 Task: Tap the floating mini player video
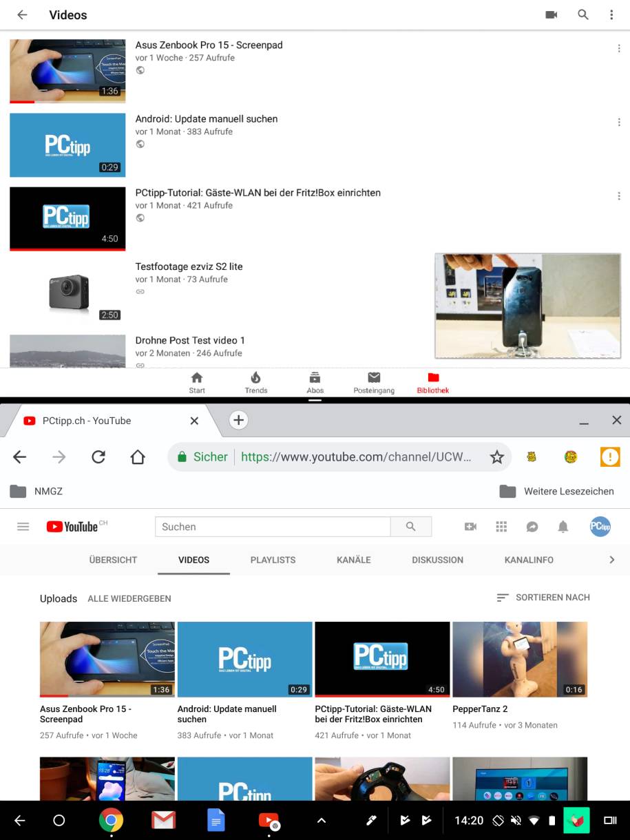(x=528, y=306)
